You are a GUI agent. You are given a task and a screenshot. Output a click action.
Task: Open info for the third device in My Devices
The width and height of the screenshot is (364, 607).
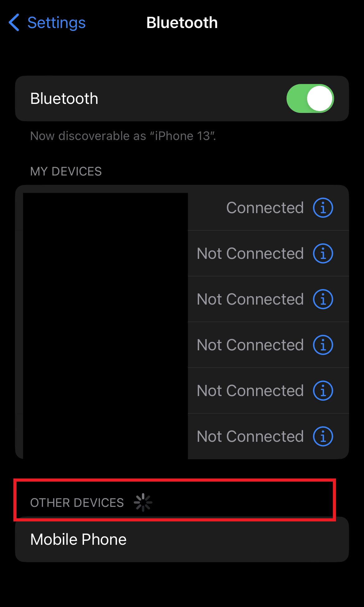click(x=323, y=299)
